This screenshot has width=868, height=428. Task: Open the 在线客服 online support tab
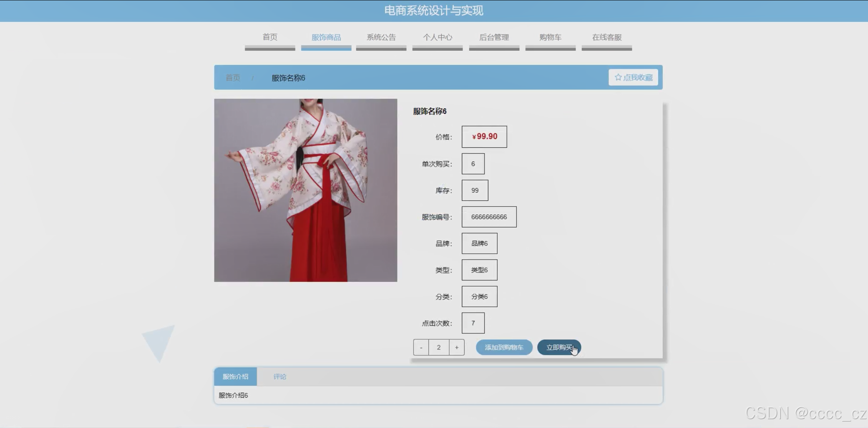click(606, 37)
